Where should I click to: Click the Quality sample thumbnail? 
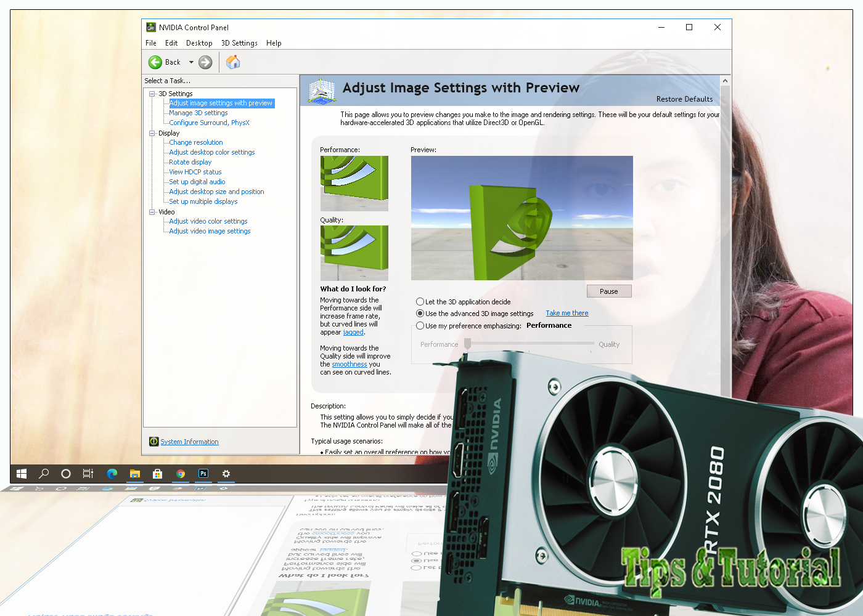[354, 253]
